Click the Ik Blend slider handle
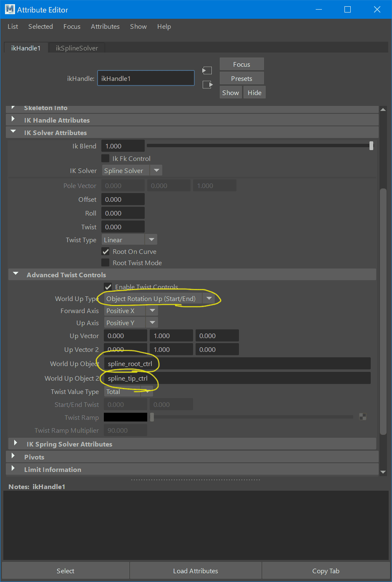 pos(371,145)
